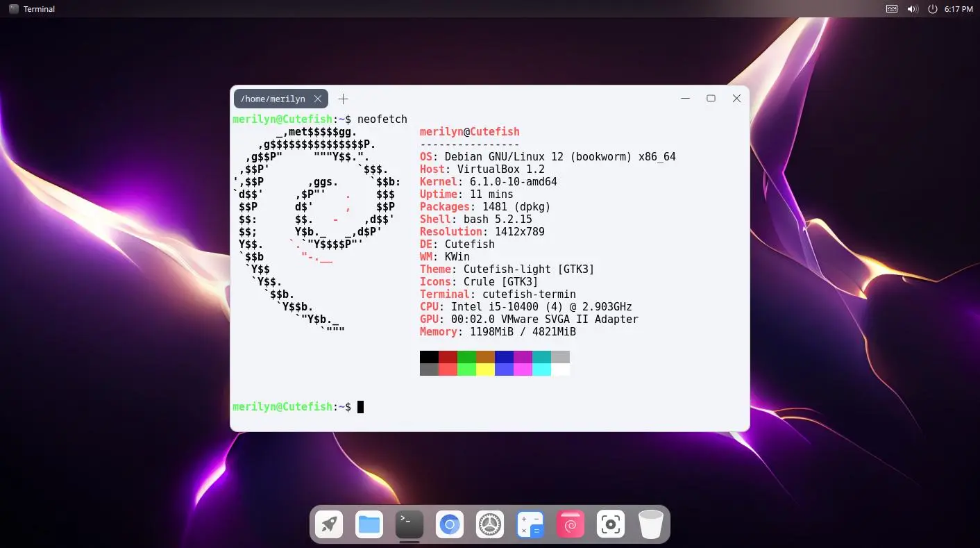
Task: Close the /home/merilyn tab
Action: (318, 99)
